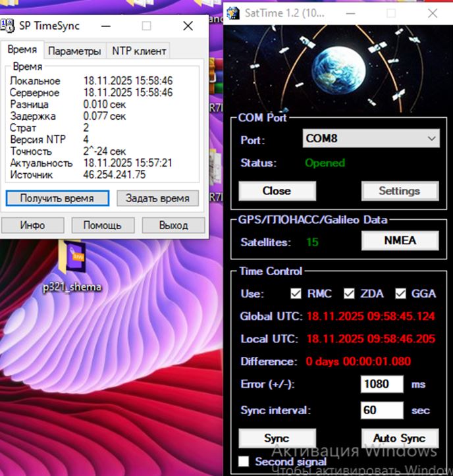Toggle the ZDA checkbox
This screenshot has width=453, height=476.
point(348,294)
